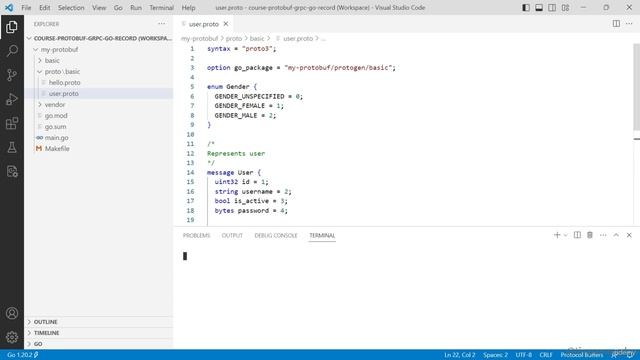This screenshot has height=360, width=640.
Task: Open the View menu
Action: [99, 7]
